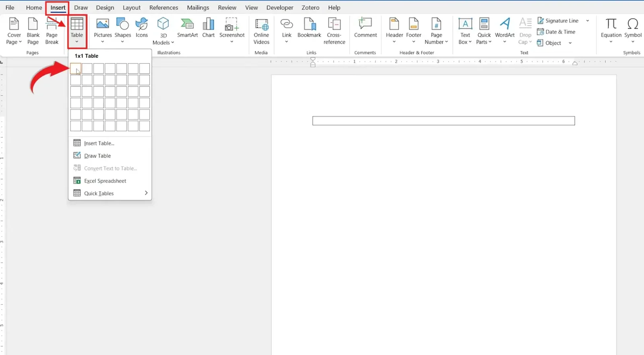The image size is (644, 355).
Task: Open the File tab
Action: (10, 8)
